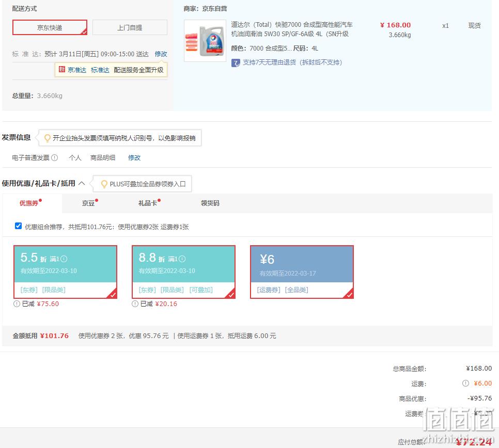Uncheck the 优惠组合推荐 checkbox
This screenshot has width=499, height=448.
tap(18, 226)
